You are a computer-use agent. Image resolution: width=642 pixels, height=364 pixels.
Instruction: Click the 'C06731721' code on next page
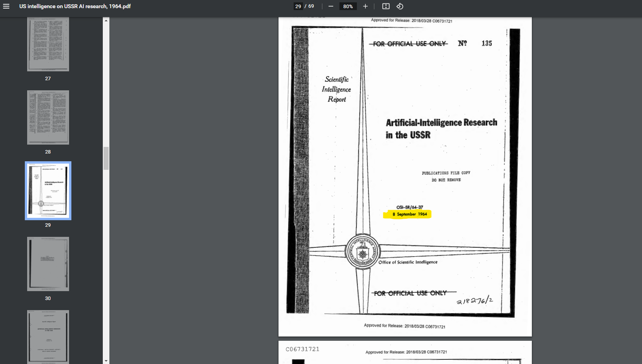(x=303, y=349)
